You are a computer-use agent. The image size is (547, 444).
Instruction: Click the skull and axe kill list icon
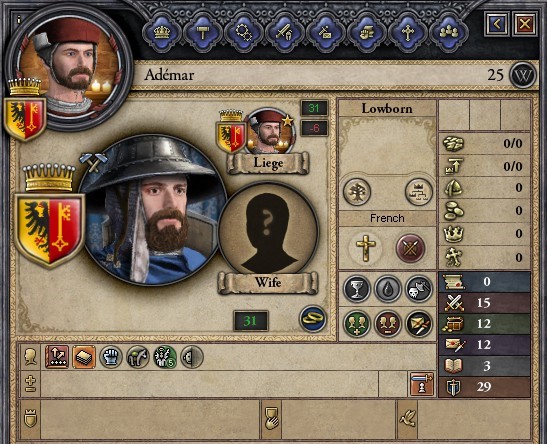[419, 288]
